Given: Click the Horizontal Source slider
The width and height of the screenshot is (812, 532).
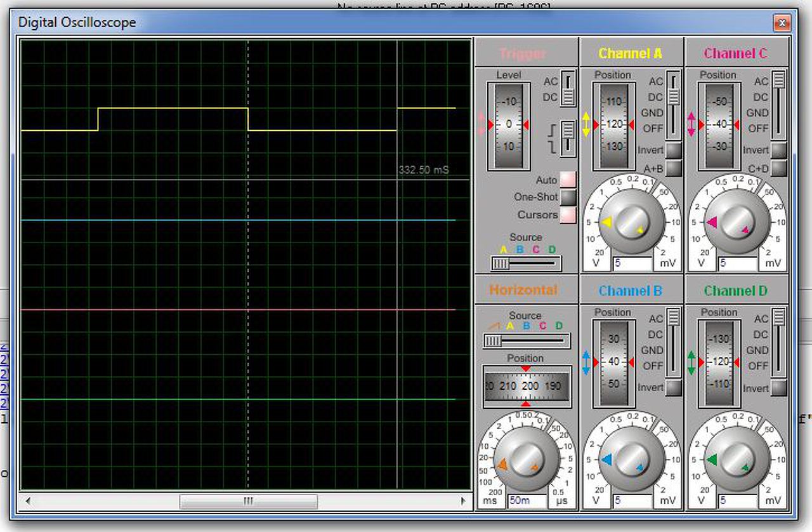Looking at the screenshot, I should click(x=526, y=341).
